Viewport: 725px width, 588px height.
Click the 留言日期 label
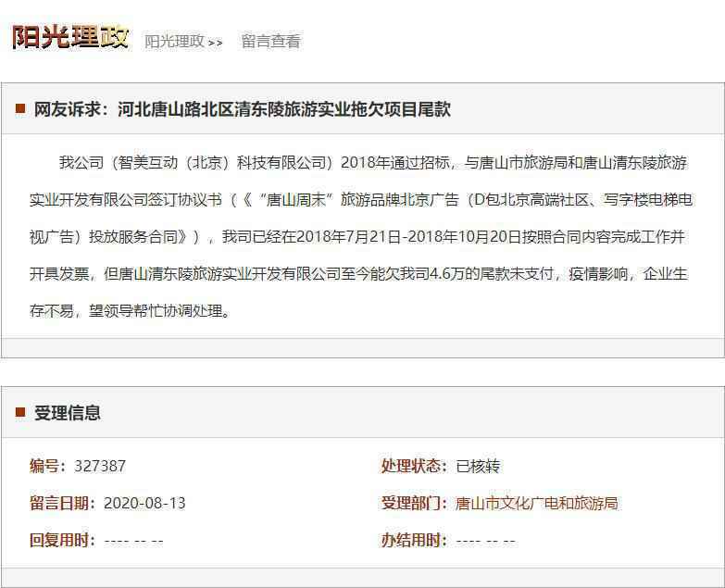63,503
